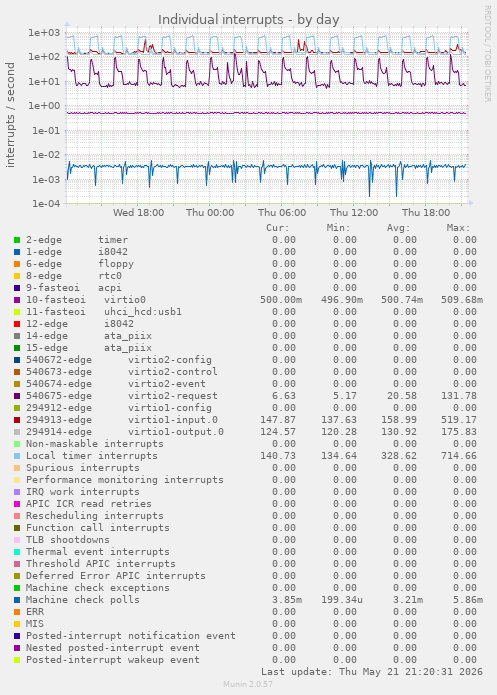The image size is (497, 695).
Task: Select the 'Individual interrupts - by day' title
Action: click(249, 20)
